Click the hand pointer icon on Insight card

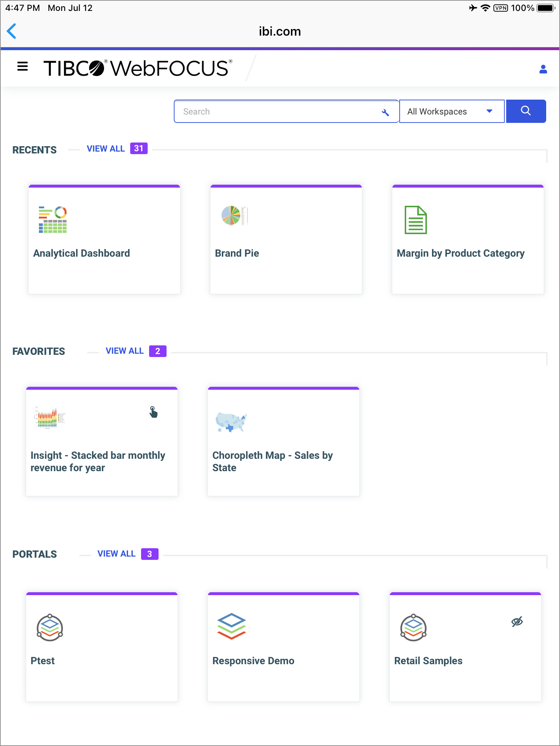pyautogui.click(x=153, y=412)
